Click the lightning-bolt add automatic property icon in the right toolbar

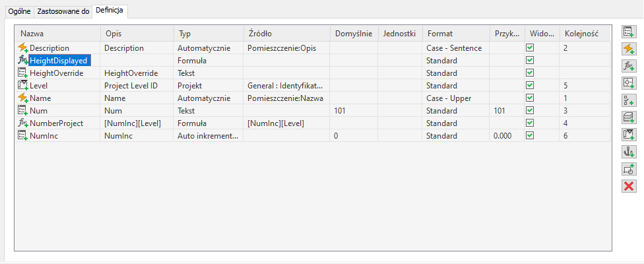click(629, 49)
